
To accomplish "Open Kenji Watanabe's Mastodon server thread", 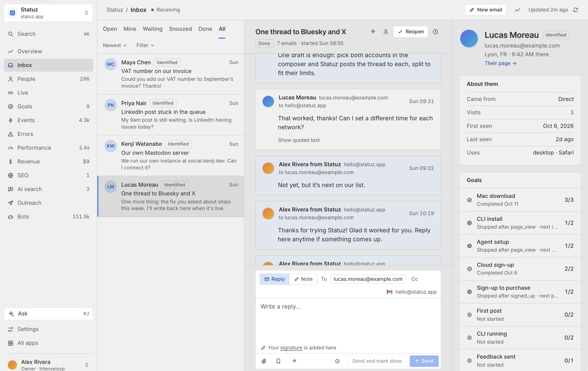I will 171,156.
